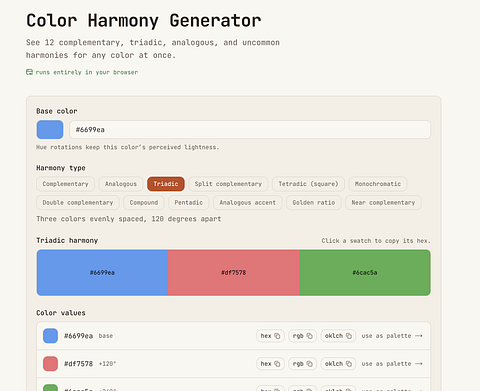Viewport: 480px width, 391px height.
Task: Use #df7578 as palette arrow link
Action: pyautogui.click(x=392, y=364)
